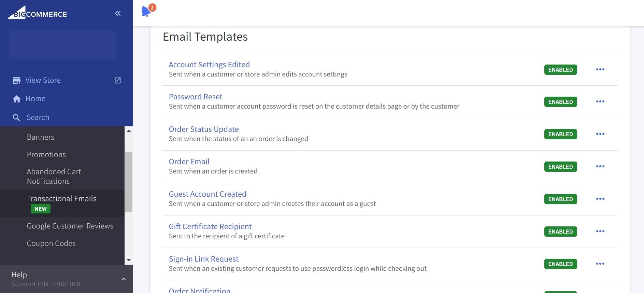Screen dimensions: 644x293
Task: Open more options for Order Status Update
Action: tap(600, 134)
